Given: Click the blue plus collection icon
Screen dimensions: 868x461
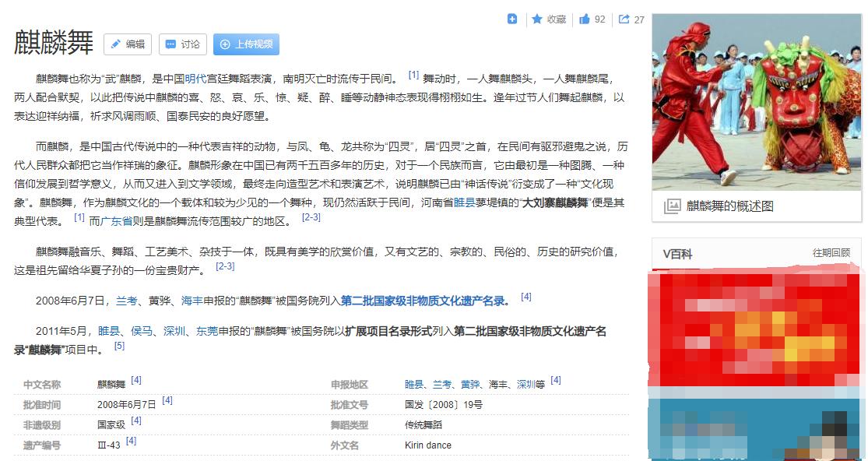Looking at the screenshot, I should point(511,19).
